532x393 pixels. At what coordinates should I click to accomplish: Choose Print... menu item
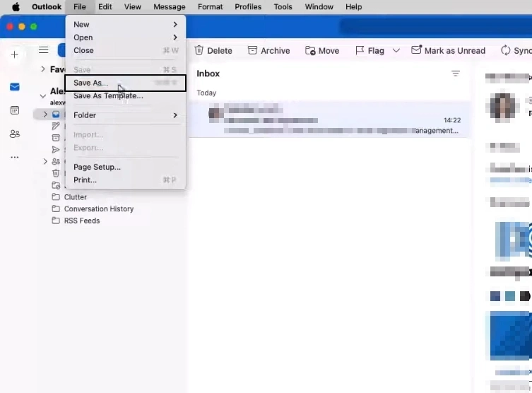pyautogui.click(x=125, y=180)
